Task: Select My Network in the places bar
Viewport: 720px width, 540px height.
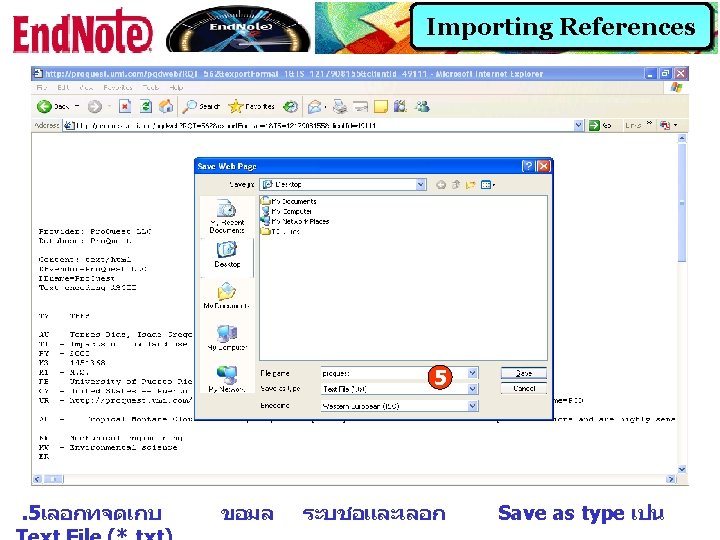Action: click(x=227, y=379)
